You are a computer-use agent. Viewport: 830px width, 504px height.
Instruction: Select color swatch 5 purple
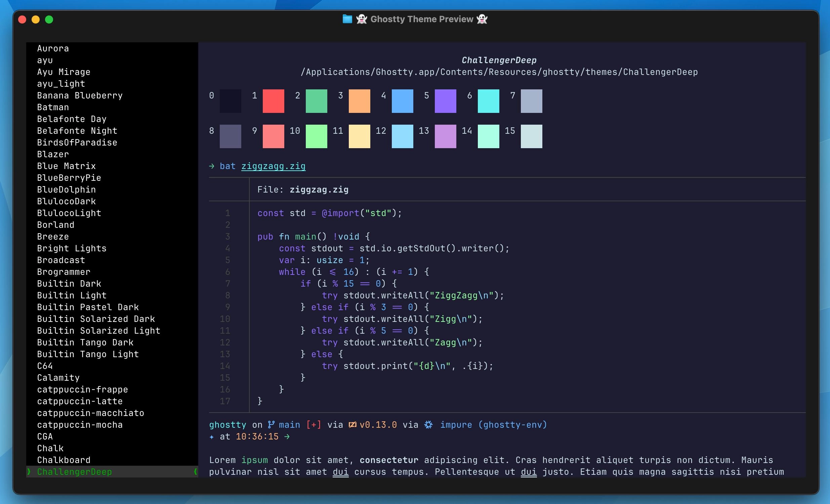point(446,101)
